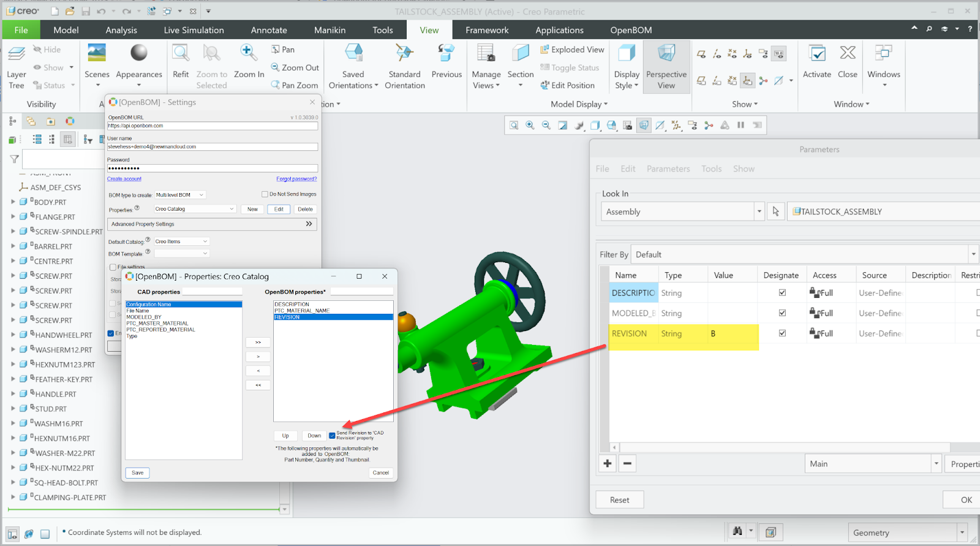Click Reset in the Parameters dialog
980x546 pixels.
(x=619, y=500)
